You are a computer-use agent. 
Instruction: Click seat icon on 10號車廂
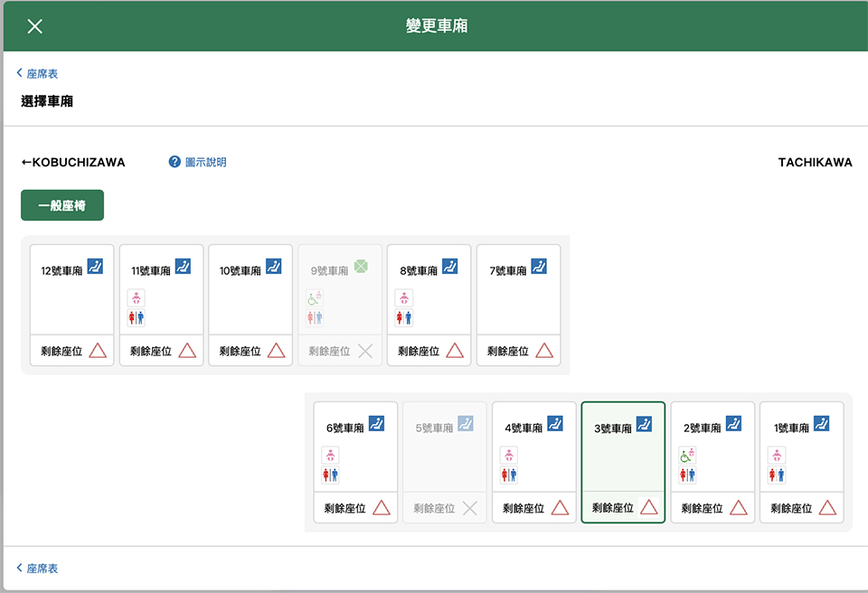point(272,267)
